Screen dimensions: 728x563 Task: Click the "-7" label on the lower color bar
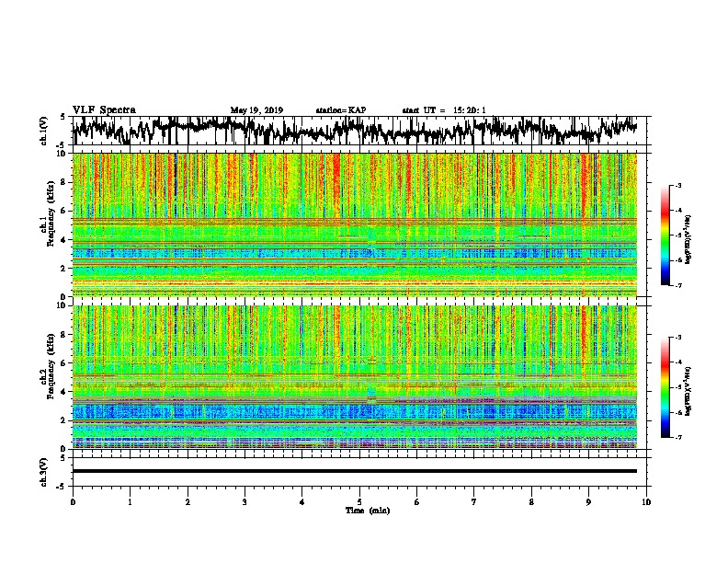[677, 438]
